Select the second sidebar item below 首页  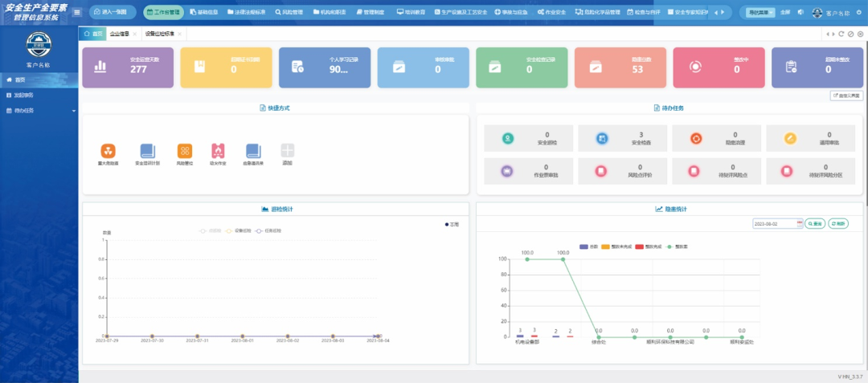coord(39,95)
